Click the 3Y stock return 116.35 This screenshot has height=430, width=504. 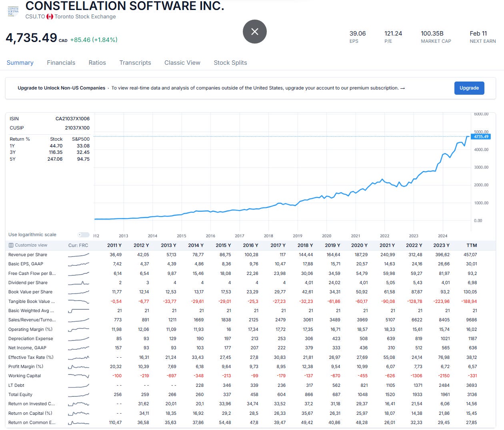pos(56,152)
